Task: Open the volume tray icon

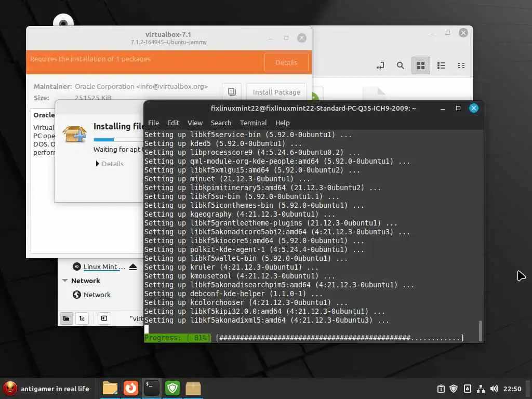Action: click(x=494, y=389)
